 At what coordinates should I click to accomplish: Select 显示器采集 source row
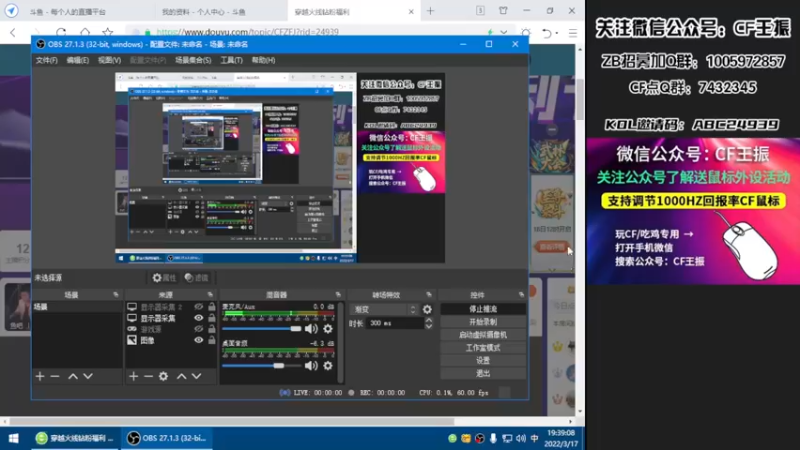(x=171, y=318)
